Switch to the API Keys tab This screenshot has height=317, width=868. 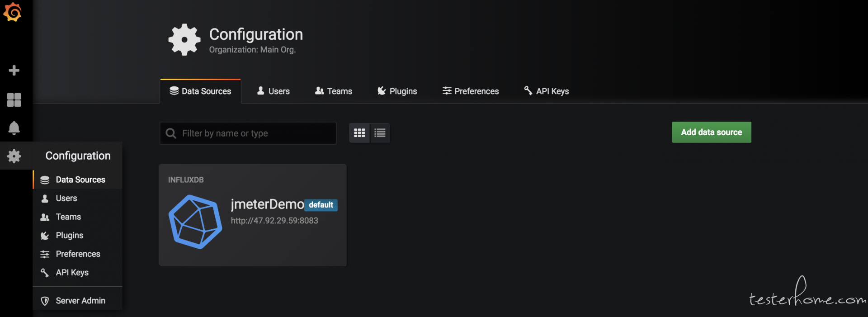click(x=546, y=91)
